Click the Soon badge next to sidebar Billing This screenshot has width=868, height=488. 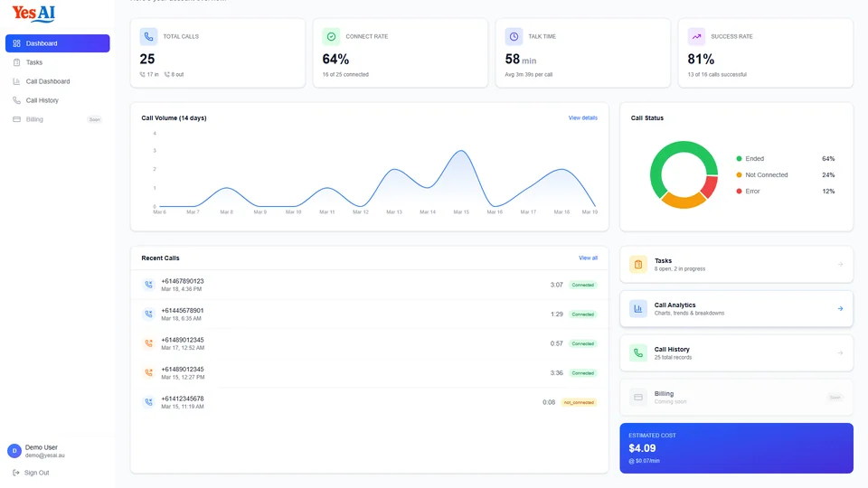click(x=95, y=119)
